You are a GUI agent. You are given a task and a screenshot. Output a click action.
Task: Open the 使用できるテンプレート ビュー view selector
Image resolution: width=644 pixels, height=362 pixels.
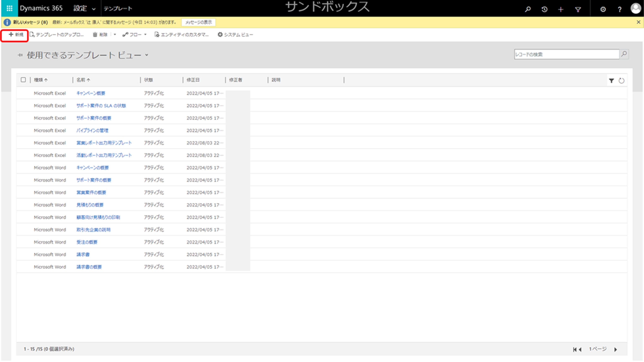[x=87, y=55]
